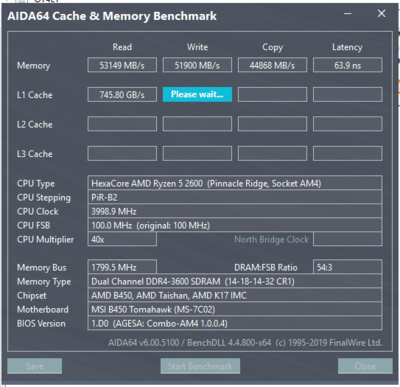Select the Memory Copy 44868 MB/s result
Viewport: 400px width, 387px height.
[272, 65]
